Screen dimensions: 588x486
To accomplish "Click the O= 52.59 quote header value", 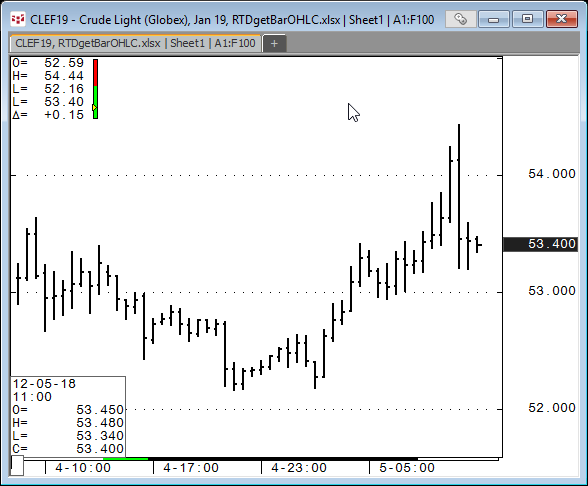I will coord(48,63).
